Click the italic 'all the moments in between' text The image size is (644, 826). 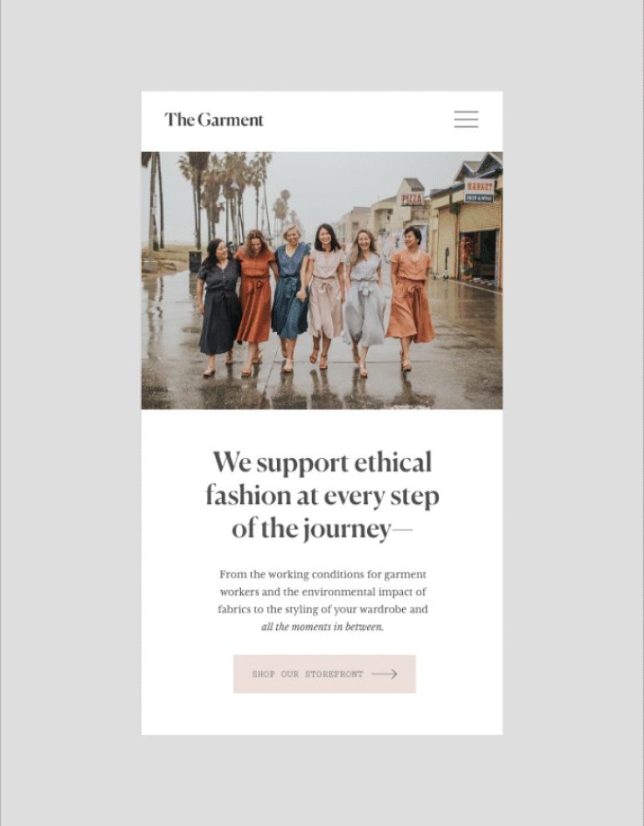click(322, 627)
